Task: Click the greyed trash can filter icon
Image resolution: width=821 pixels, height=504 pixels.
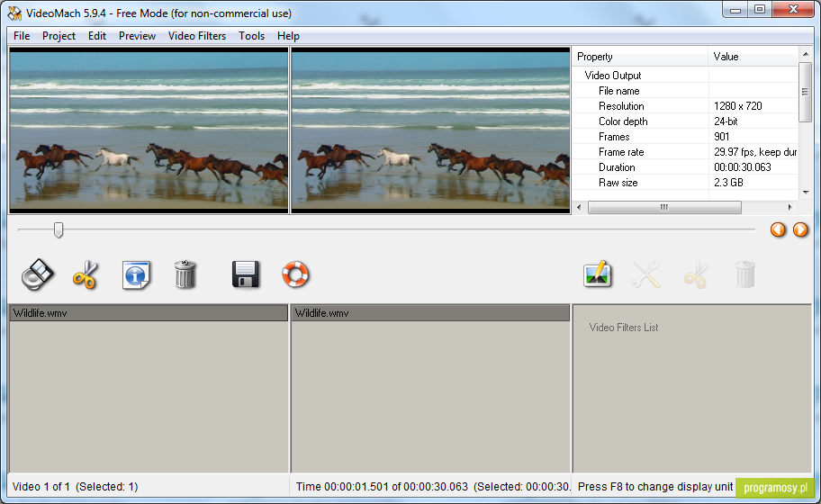Action: pos(745,274)
